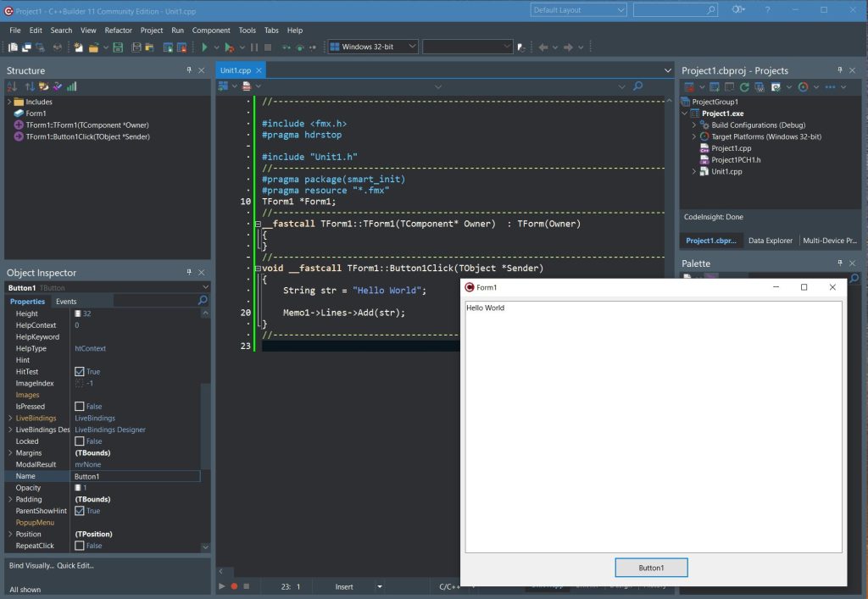Switch to the Data Explorer tab
This screenshot has width=868, height=599.
[770, 241]
